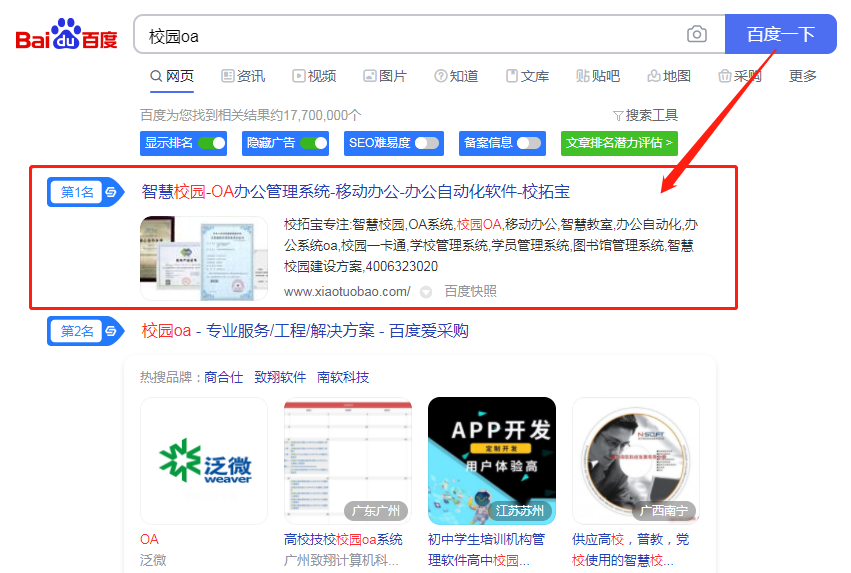Viewport: 851px width, 573px height.
Task: Open 高校技校校园oa系统 product link
Action: [x=343, y=539]
